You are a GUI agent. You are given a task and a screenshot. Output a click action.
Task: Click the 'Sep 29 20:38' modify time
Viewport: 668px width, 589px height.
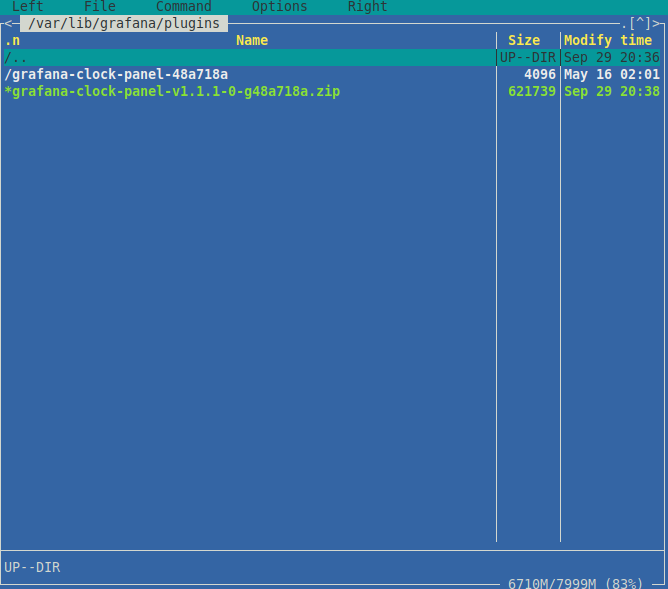[612, 92]
